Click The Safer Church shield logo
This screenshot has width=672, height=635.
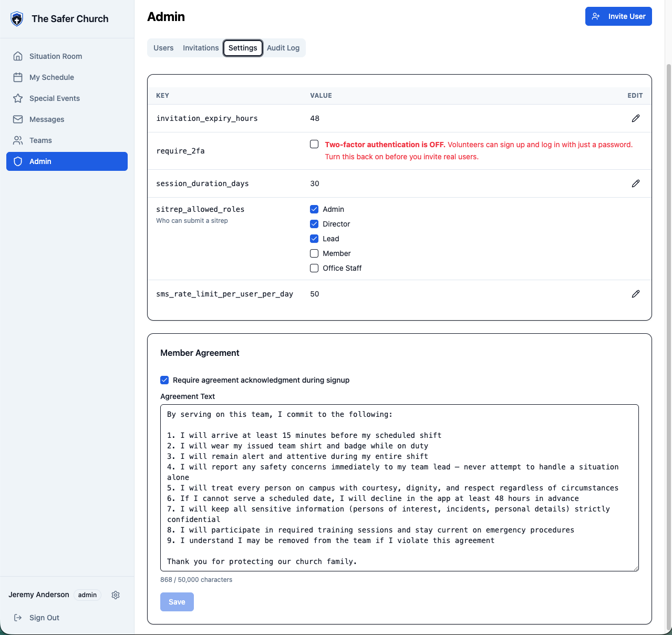(x=17, y=19)
